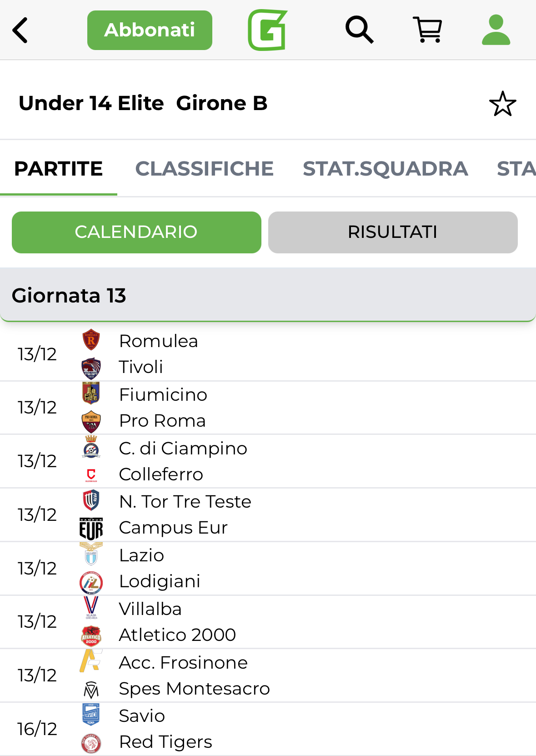Open the Savio team link
536x756 pixels.
[x=142, y=716]
